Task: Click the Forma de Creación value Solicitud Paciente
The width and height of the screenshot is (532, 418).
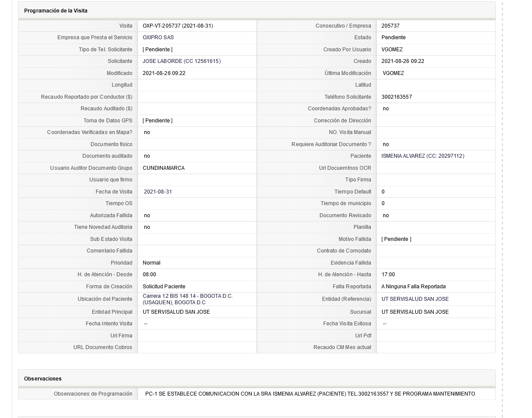Action: pyautogui.click(x=164, y=287)
